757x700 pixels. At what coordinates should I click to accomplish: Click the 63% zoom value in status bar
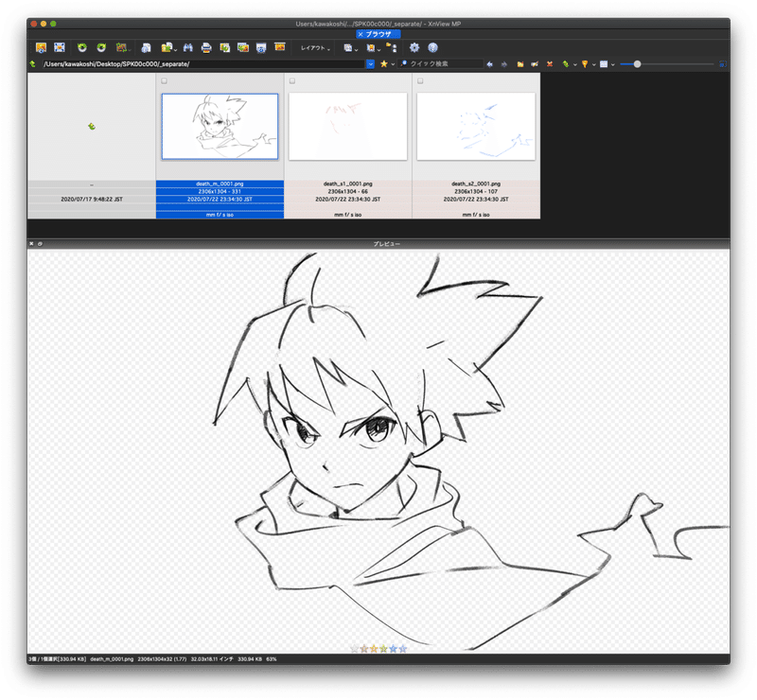pyautogui.click(x=272, y=659)
